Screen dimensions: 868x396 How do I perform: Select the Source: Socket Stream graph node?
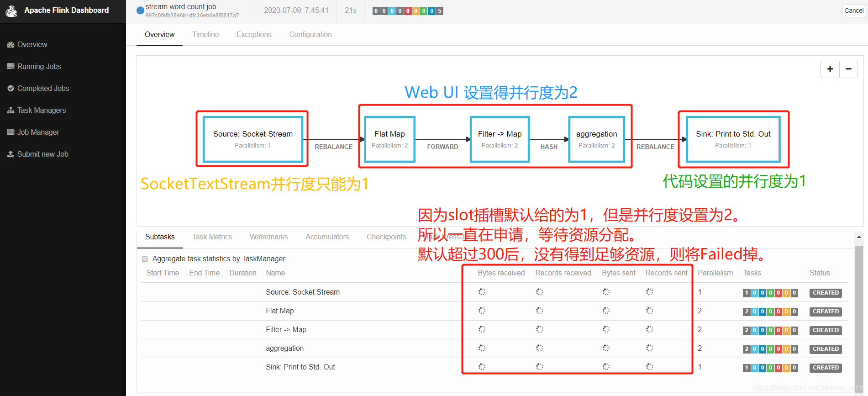pyautogui.click(x=253, y=139)
